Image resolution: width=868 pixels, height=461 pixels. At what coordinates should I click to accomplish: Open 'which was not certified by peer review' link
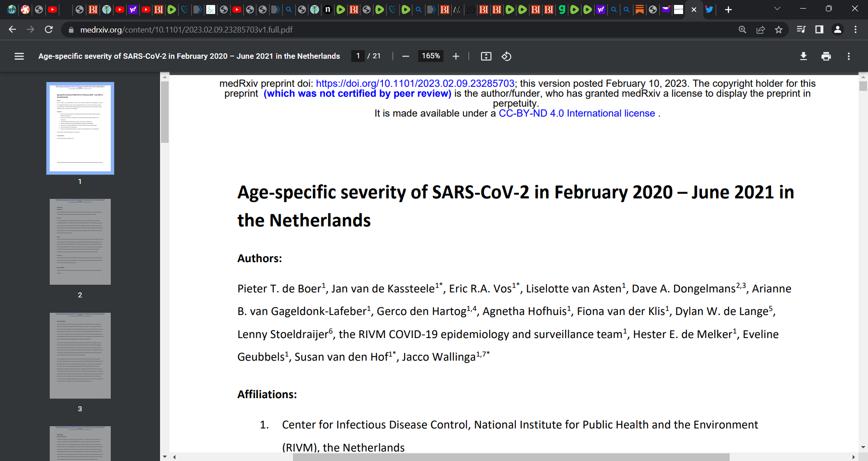pos(358,94)
